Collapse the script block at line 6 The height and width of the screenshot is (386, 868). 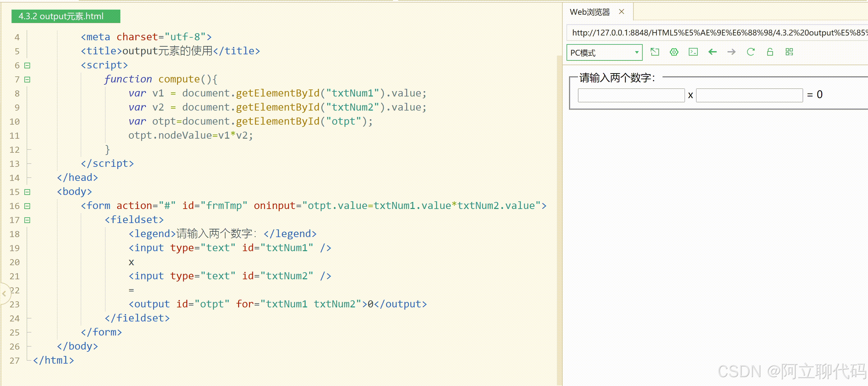click(x=27, y=65)
